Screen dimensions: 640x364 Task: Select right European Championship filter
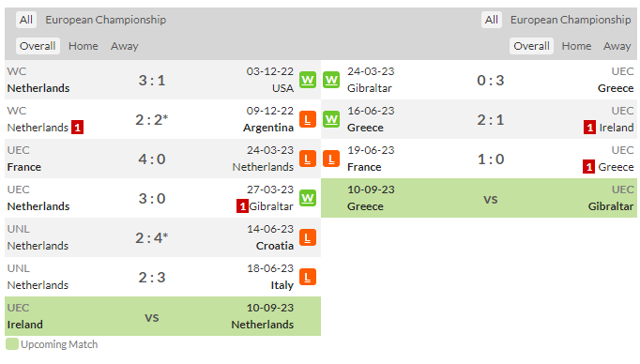point(571,20)
